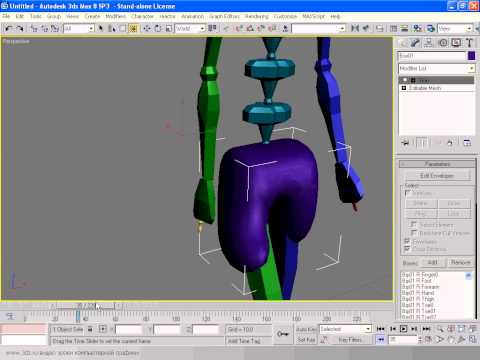The width and height of the screenshot is (480, 360).
Task: Toggle the Selection Lock padlock
Action: coord(90,329)
